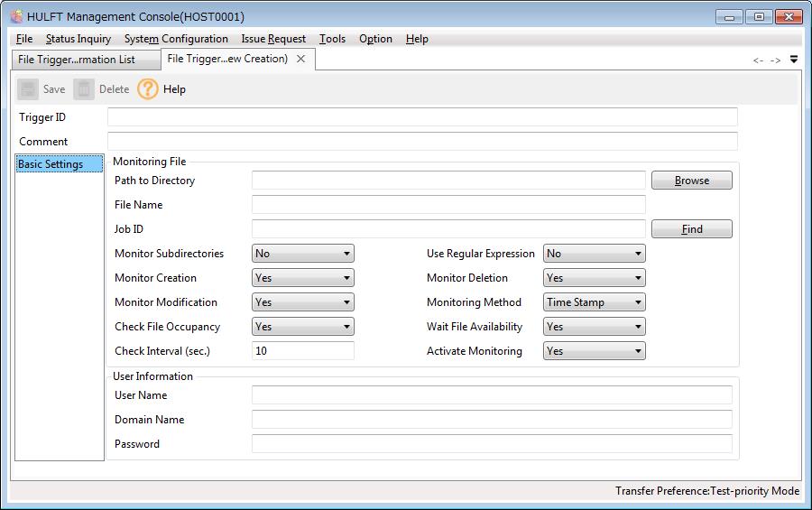
Task: Open the Option menu
Action: 375,39
